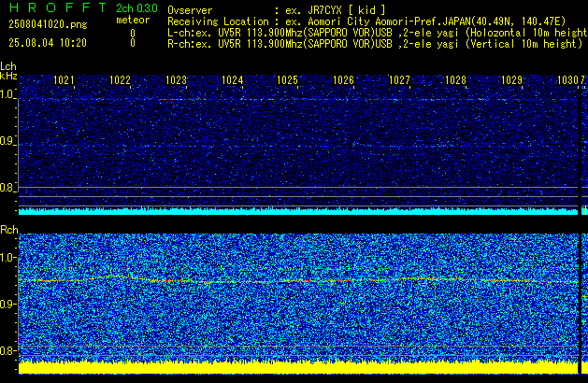Click the 1027 time marker
The height and width of the screenshot is (383, 588).
click(x=399, y=80)
